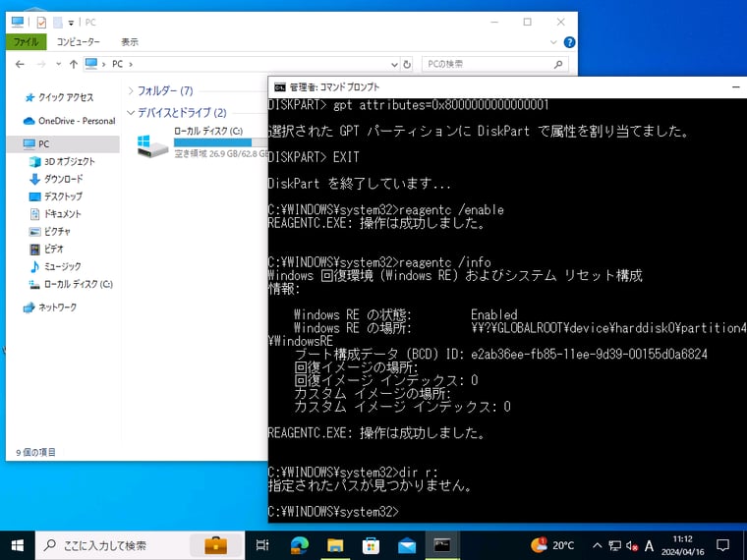This screenshot has width=747, height=560.
Task: Go back with Explorer's back arrow
Action: point(20,64)
